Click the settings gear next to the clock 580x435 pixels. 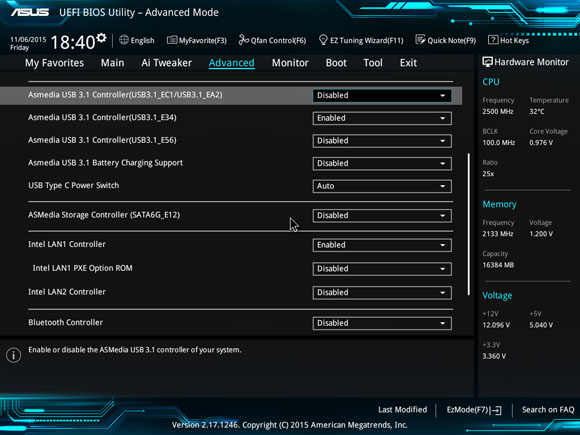101,38
